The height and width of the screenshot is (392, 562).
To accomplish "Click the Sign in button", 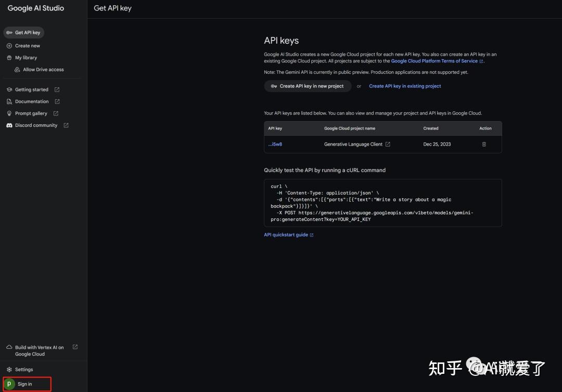I will click(26, 384).
